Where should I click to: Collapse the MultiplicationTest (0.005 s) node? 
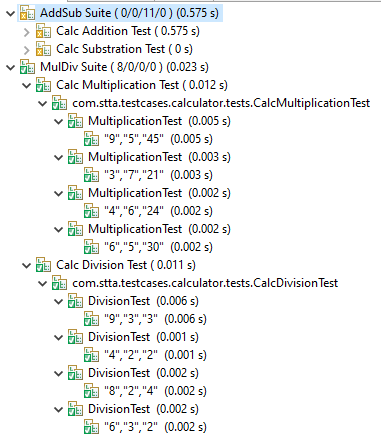(59, 122)
